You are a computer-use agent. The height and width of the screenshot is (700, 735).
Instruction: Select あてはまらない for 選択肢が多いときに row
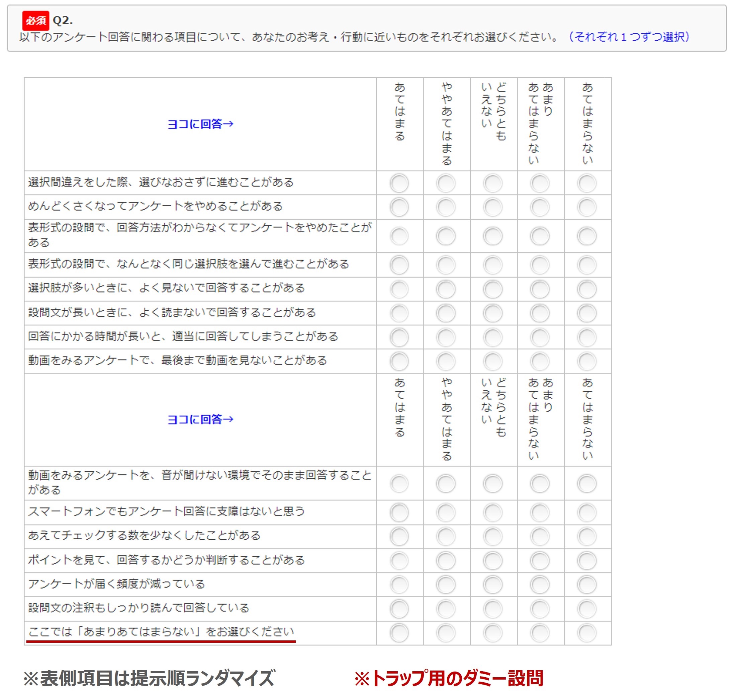click(x=587, y=289)
